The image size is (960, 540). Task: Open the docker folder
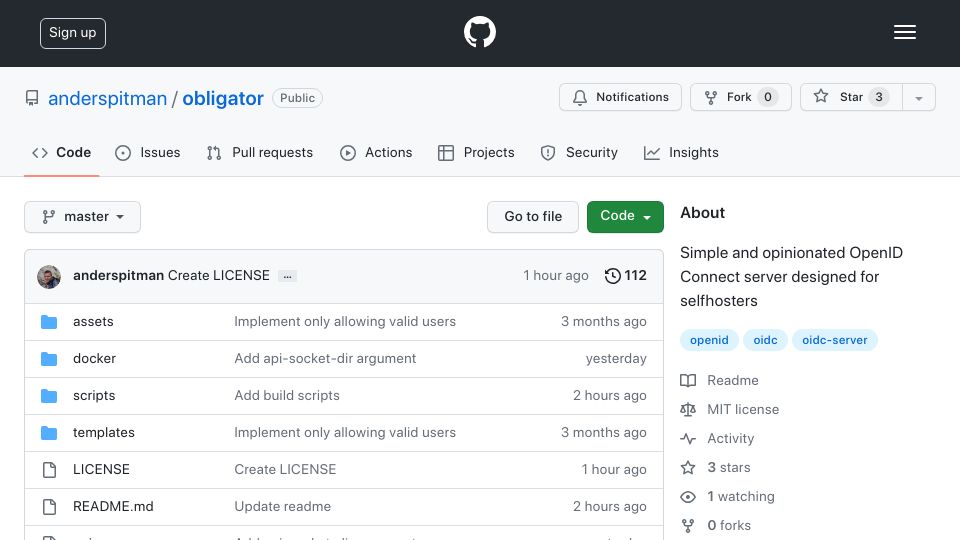tap(94, 359)
